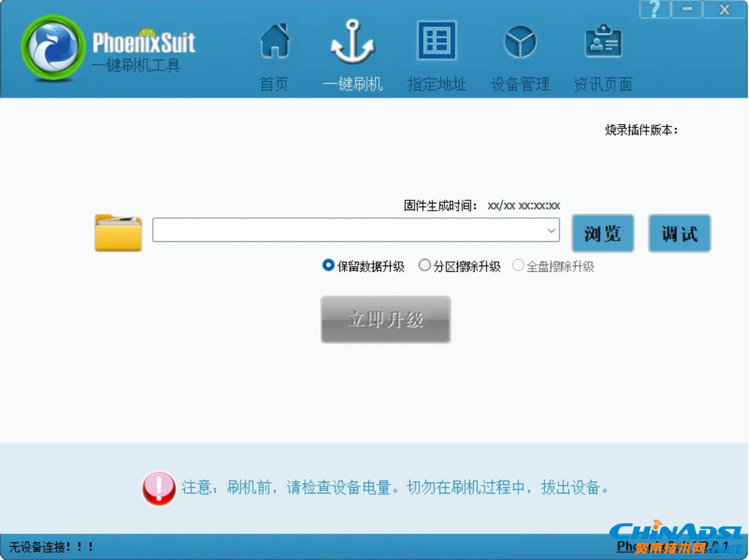
Task: Open the 设备管理 pie icon
Action: (520, 42)
